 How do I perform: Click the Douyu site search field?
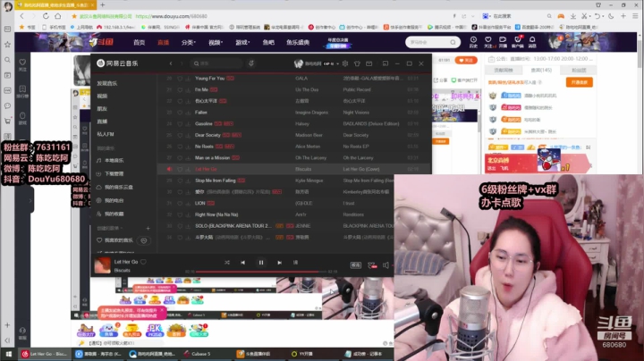tap(428, 42)
